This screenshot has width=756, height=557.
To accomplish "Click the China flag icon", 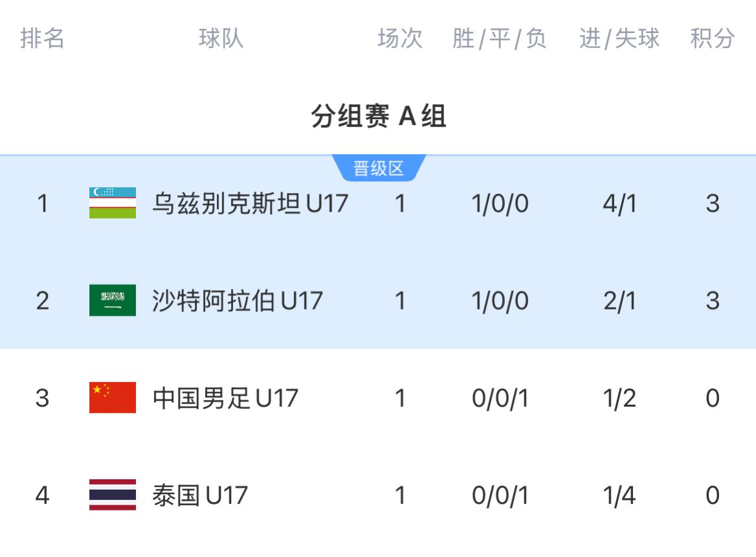I will point(113,398).
